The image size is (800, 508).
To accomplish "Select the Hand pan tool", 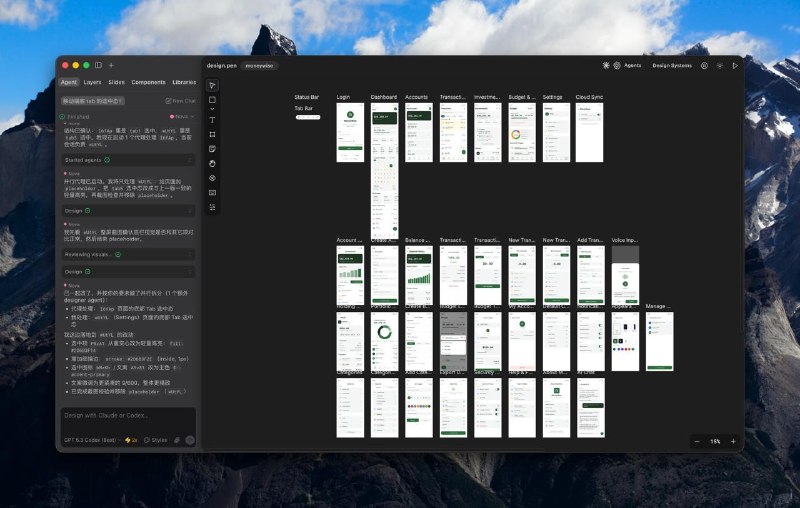I will [212, 162].
